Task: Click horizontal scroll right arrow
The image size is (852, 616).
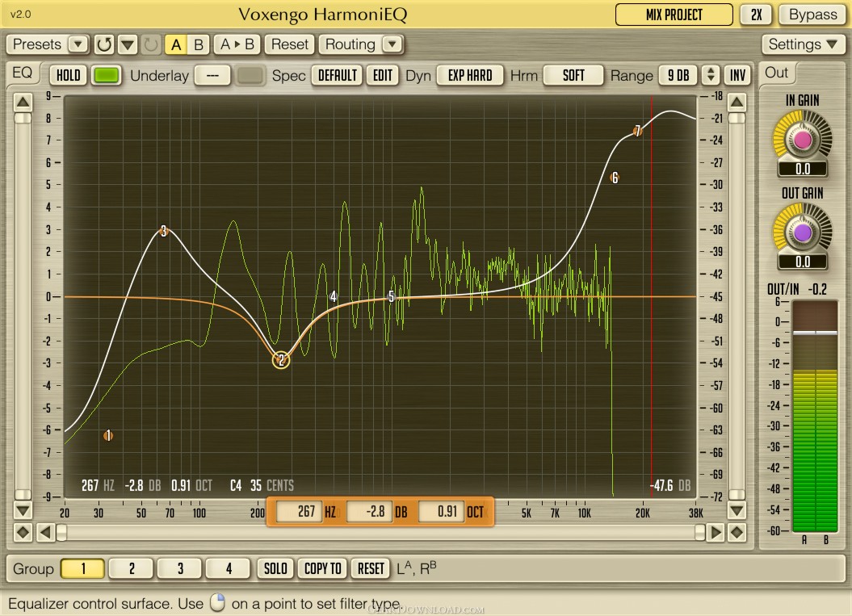Action: point(716,532)
